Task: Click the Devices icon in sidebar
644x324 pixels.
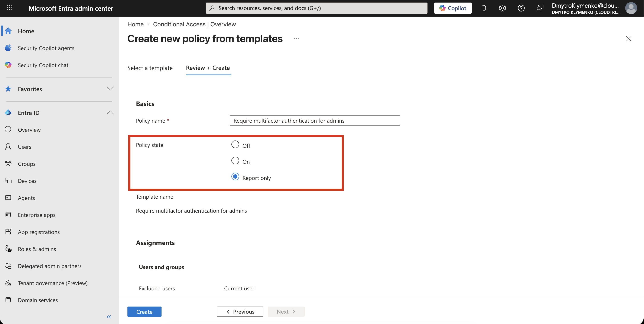Action: (x=8, y=181)
